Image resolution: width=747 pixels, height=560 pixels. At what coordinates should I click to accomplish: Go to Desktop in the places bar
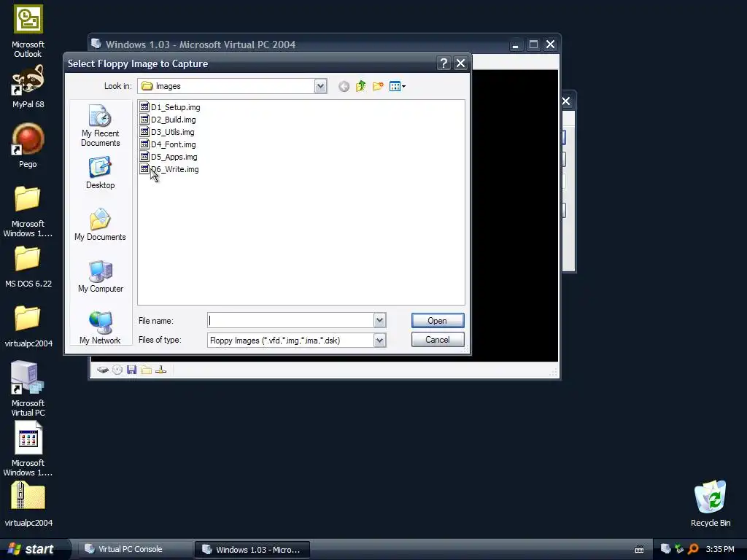(100, 174)
